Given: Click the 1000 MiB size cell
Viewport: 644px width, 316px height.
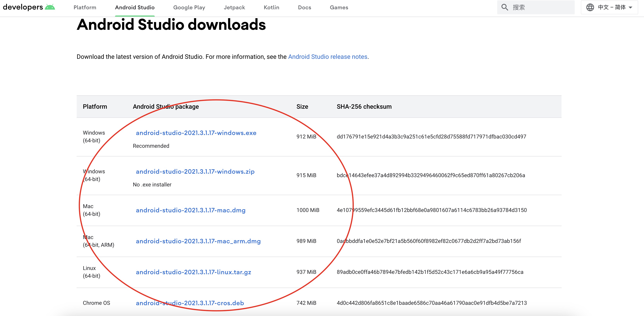Looking at the screenshot, I should [308, 210].
